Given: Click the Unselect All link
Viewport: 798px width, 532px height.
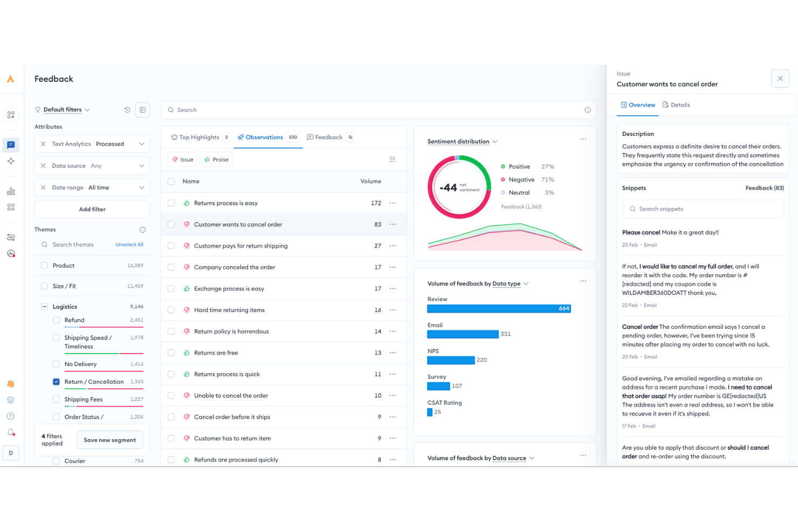Looking at the screenshot, I should point(129,245).
